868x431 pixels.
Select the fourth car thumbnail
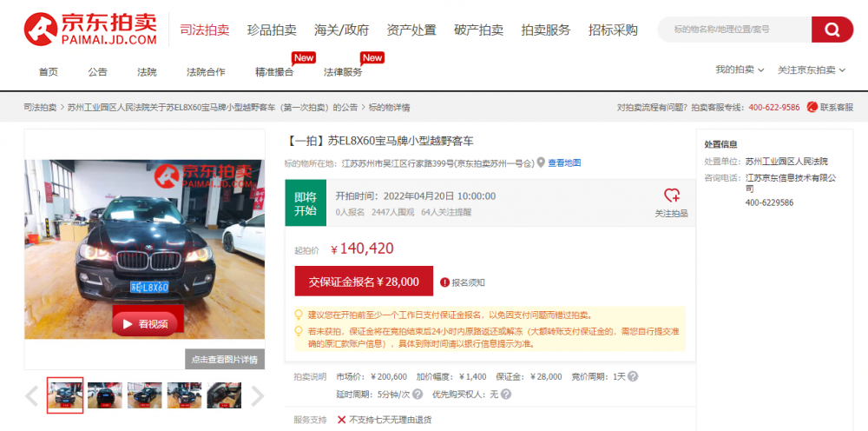(x=184, y=395)
